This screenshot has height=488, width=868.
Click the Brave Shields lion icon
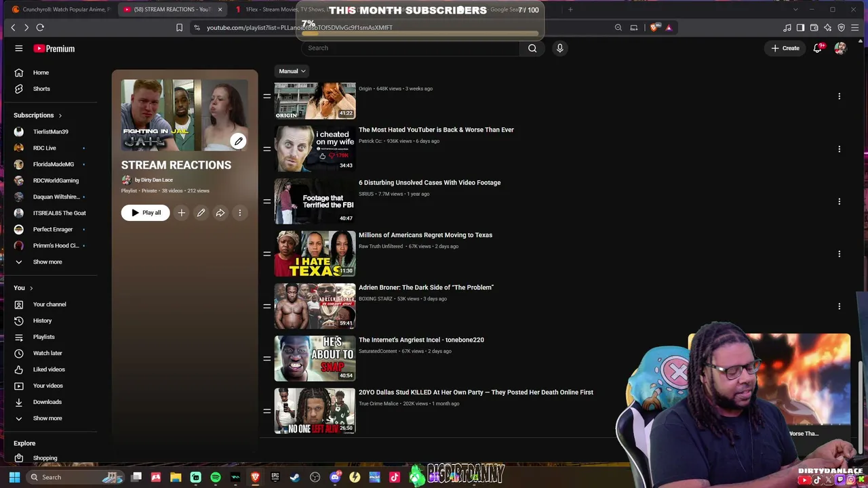(654, 28)
